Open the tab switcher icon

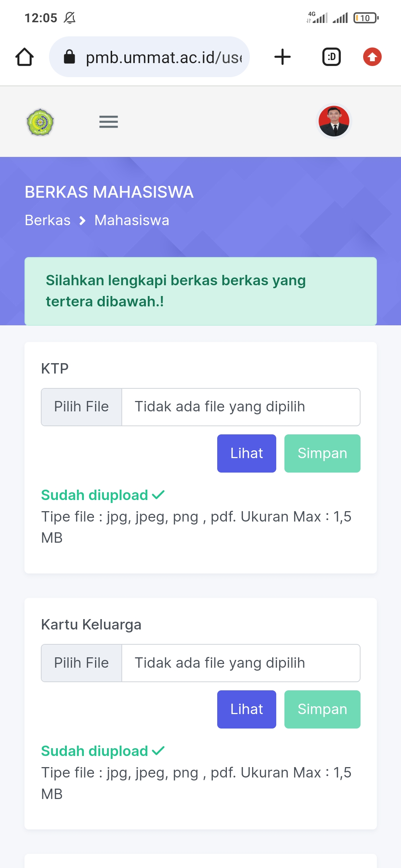(331, 57)
